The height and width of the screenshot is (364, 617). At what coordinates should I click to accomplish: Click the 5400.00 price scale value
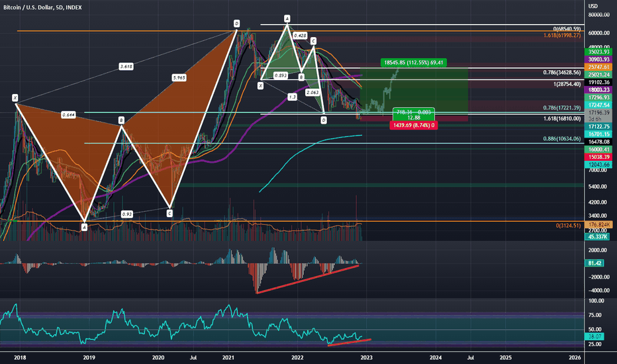point(597,187)
